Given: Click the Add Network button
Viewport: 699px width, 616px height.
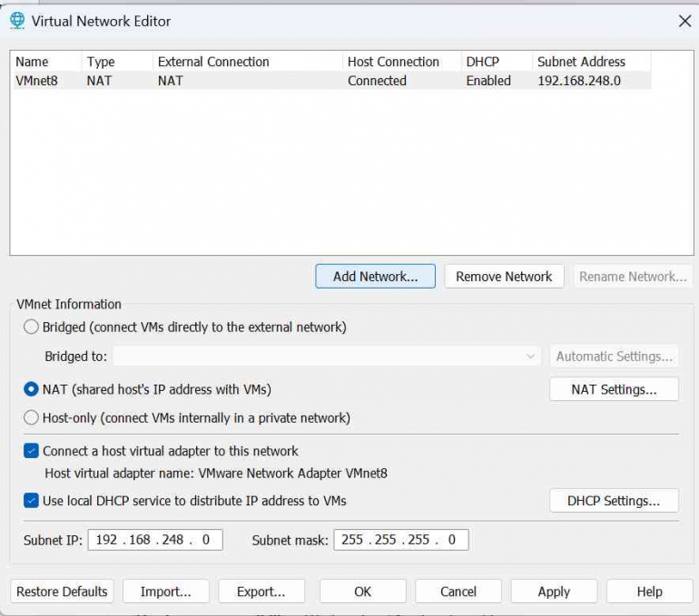Looking at the screenshot, I should (x=375, y=277).
